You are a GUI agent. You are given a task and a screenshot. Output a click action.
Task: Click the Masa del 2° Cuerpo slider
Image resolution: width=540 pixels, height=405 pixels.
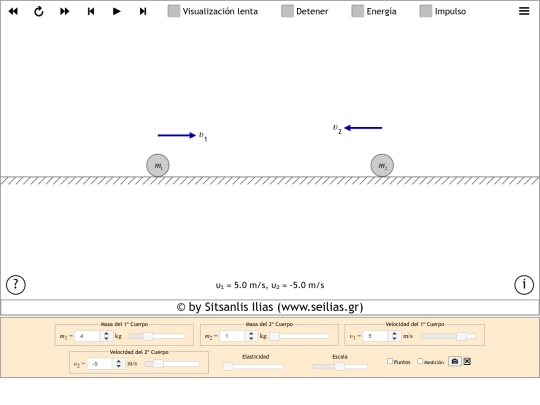(x=299, y=336)
